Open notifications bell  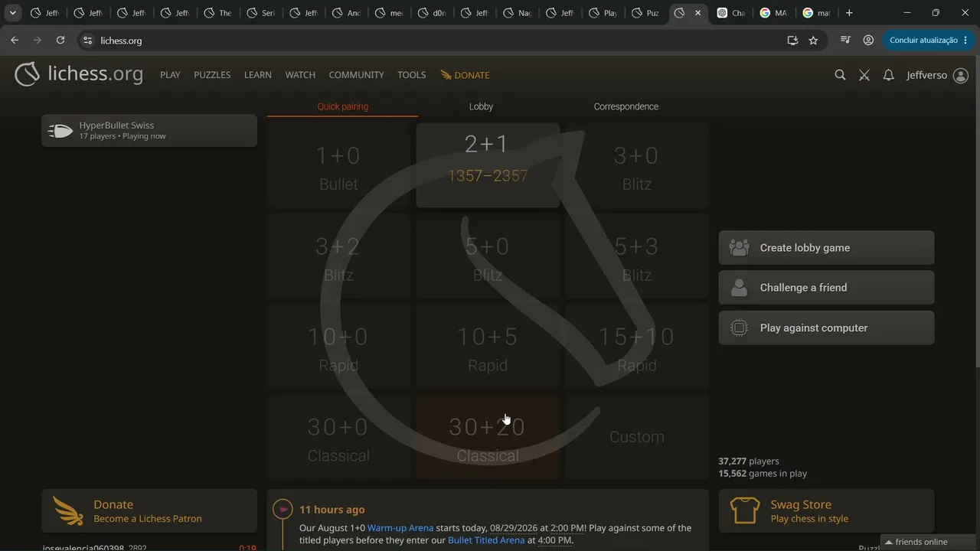[x=888, y=75]
